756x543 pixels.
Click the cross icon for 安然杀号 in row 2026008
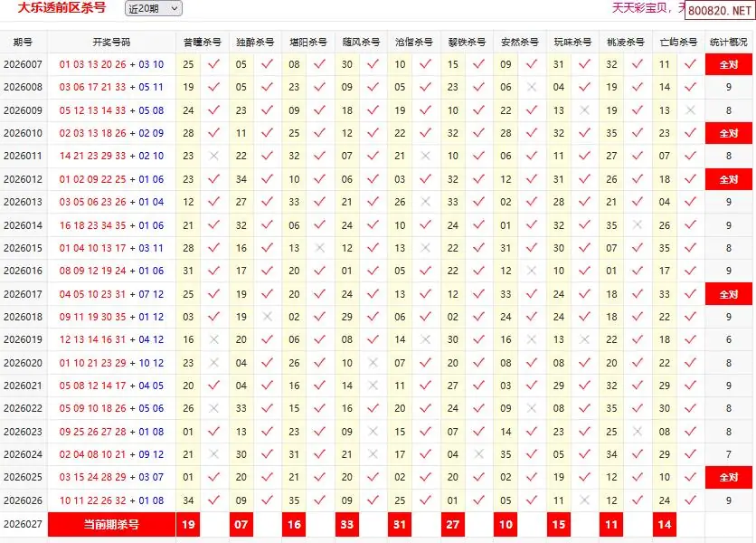pyautogui.click(x=532, y=88)
